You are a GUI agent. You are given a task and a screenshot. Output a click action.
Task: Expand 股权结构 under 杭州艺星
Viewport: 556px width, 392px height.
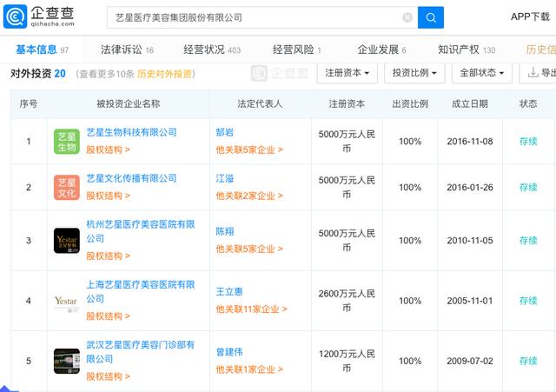tap(108, 256)
